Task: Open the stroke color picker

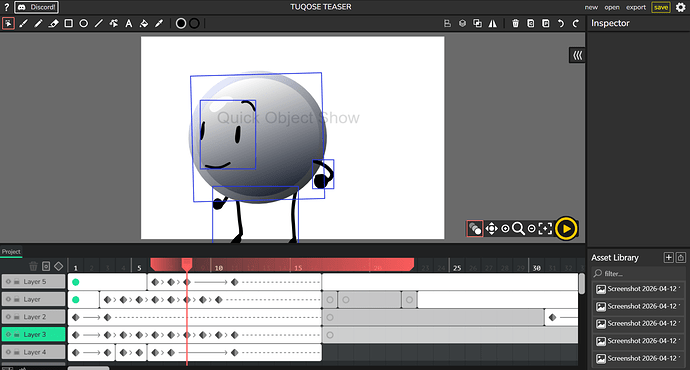Action: click(x=194, y=23)
